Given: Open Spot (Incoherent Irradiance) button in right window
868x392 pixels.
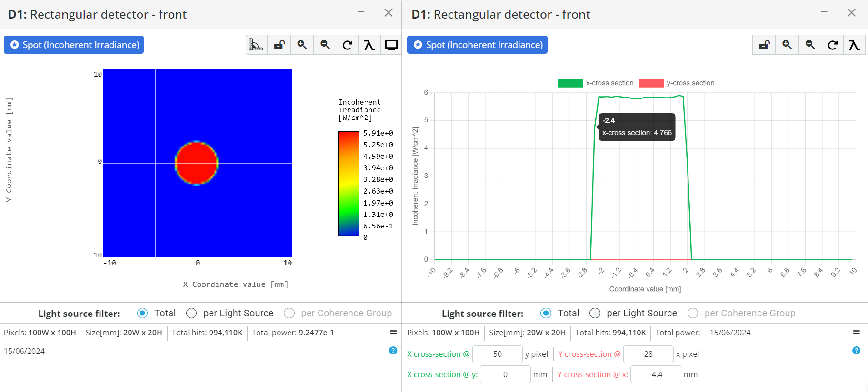Looking at the screenshot, I should (x=477, y=45).
